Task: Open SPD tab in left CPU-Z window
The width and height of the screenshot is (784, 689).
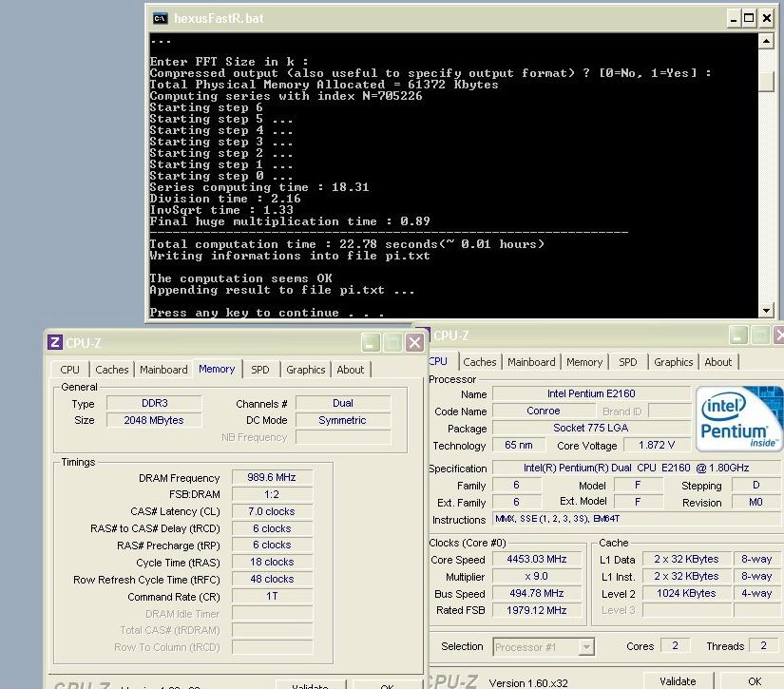Action: pos(260,370)
